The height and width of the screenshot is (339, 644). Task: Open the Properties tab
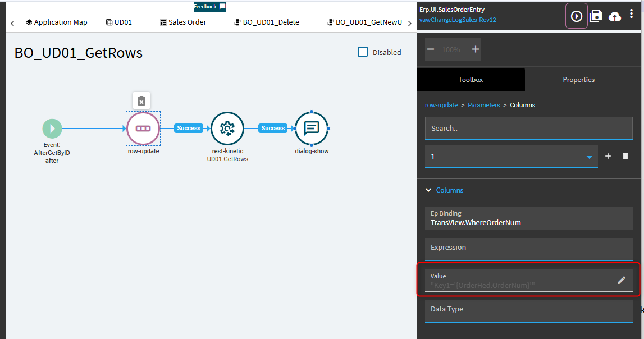(x=578, y=80)
